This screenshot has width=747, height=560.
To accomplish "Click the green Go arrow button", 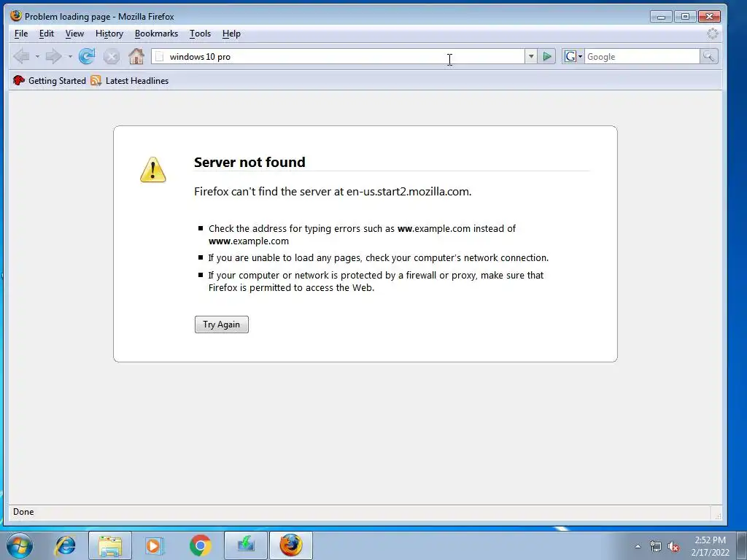I will click(547, 57).
